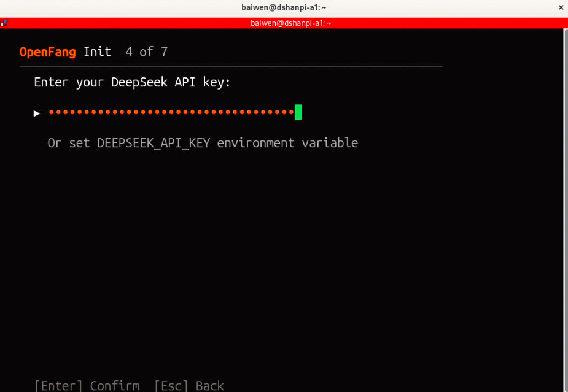This screenshot has height=392, width=568.
Task: Click the terminal layout icon in red bar
Action: 4,23
